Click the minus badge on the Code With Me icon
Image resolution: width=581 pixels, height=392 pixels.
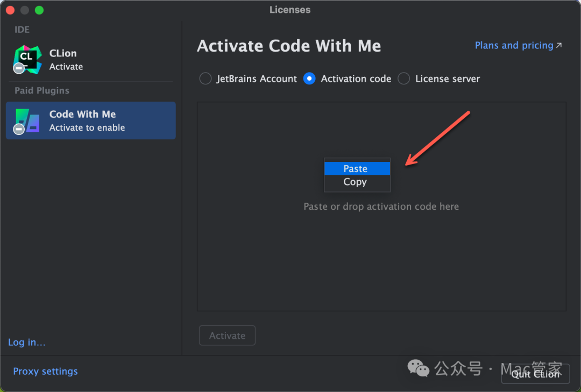pos(19,129)
